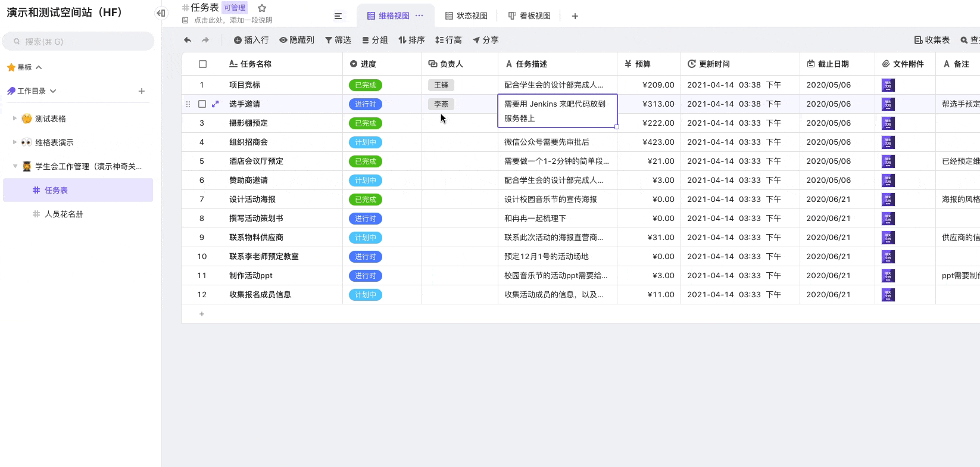
Task: Star the 任务表 datasheet
Action: [x=262, y=8]
